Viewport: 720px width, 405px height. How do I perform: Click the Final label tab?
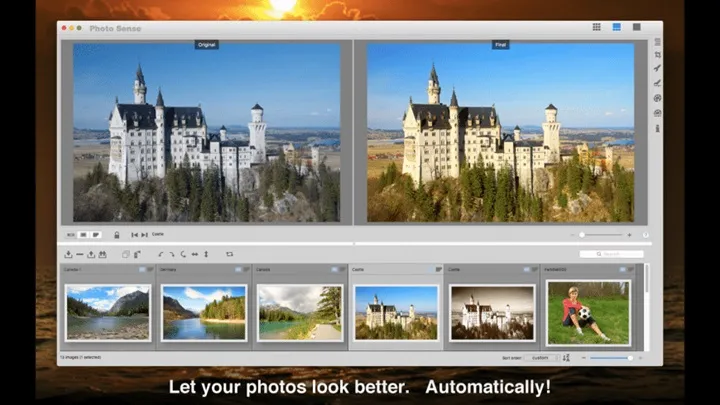[501, 44]
